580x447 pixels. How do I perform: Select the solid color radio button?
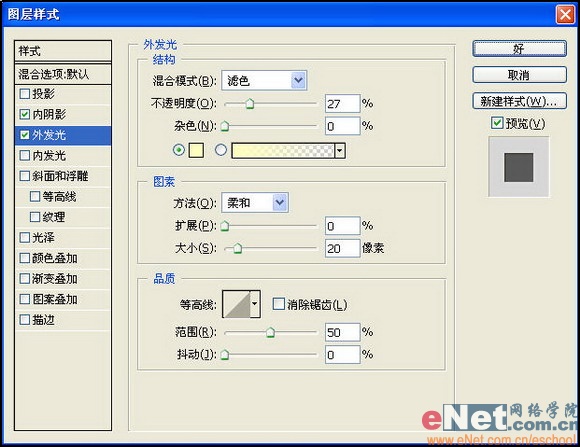pos(179,150)
